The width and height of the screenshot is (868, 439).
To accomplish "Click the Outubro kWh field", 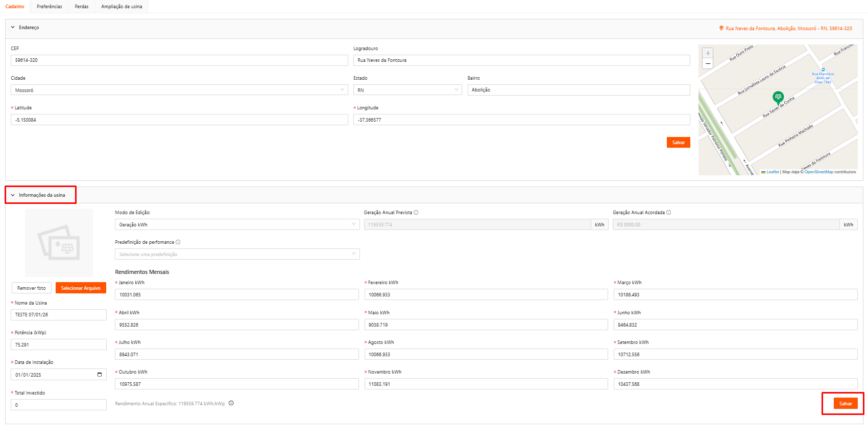I will point(237,384).
